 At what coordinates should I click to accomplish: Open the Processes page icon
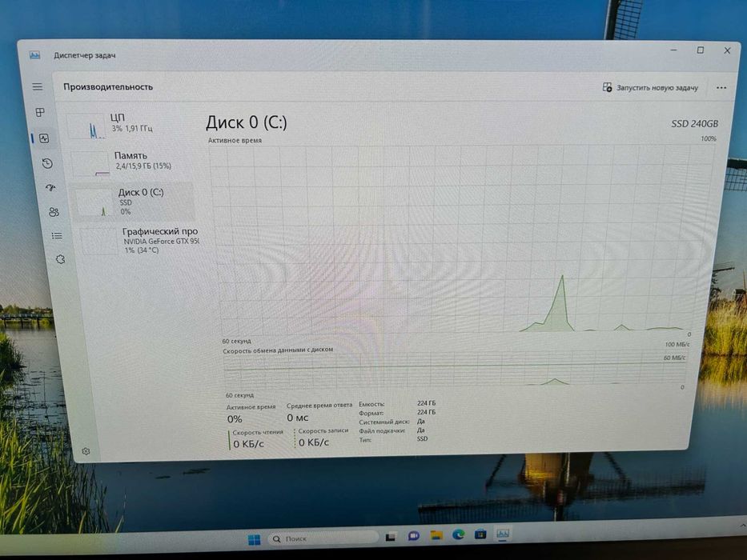pos(40,112)
